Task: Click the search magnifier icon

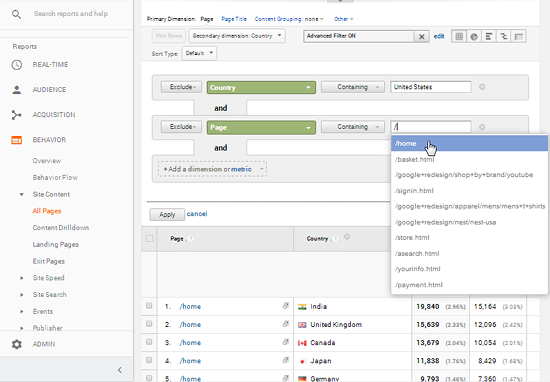Action: tap(16, 14)
